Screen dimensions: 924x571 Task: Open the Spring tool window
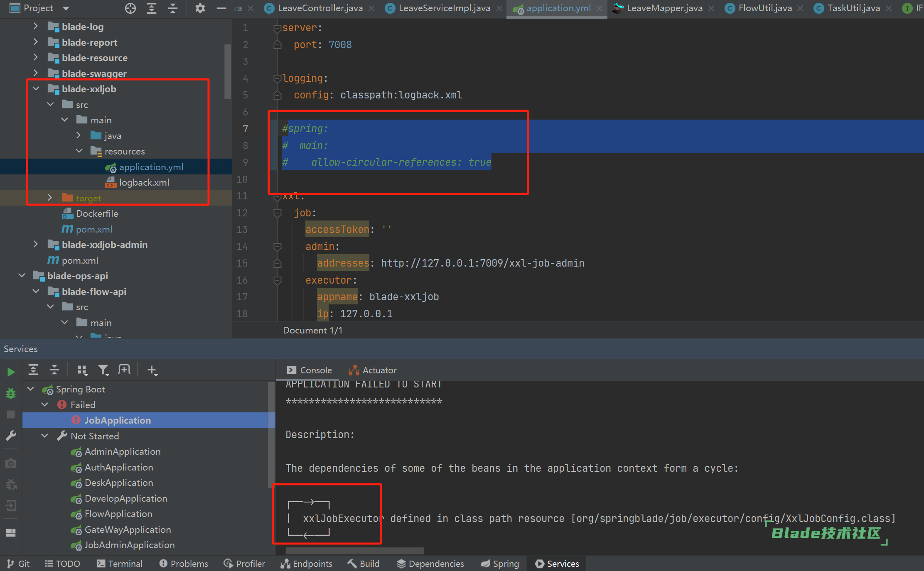click(500, 564)
